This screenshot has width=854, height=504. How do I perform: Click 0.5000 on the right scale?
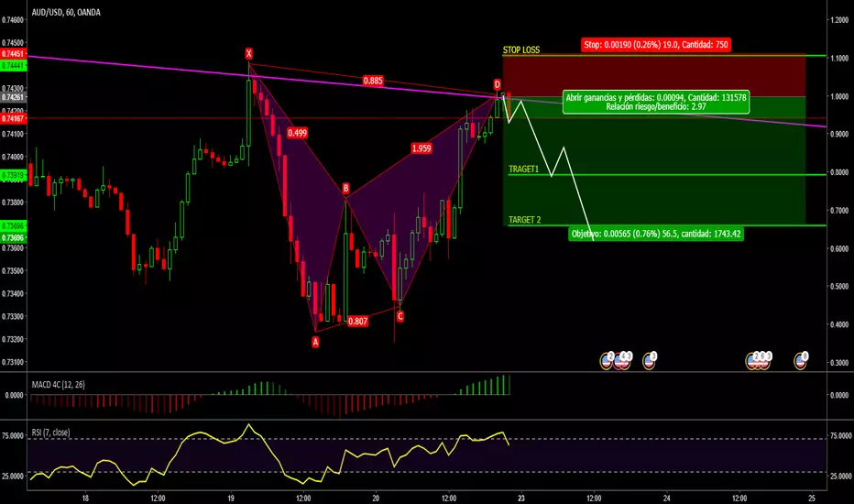click(839, 287)
